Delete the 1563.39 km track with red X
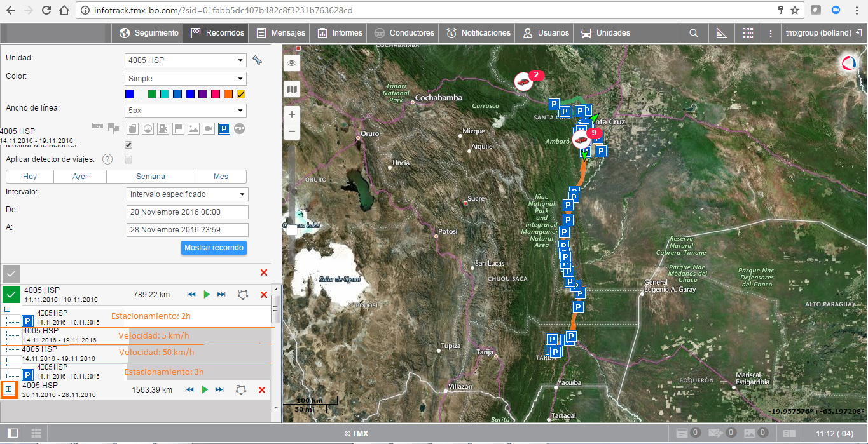868x444 pixels. tap(262, 389)
